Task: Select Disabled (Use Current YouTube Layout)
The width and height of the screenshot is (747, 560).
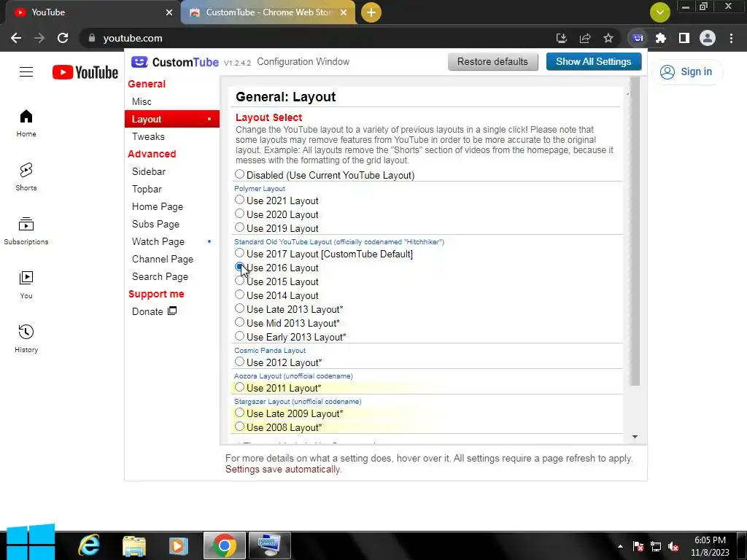Action: pos(239,175)
